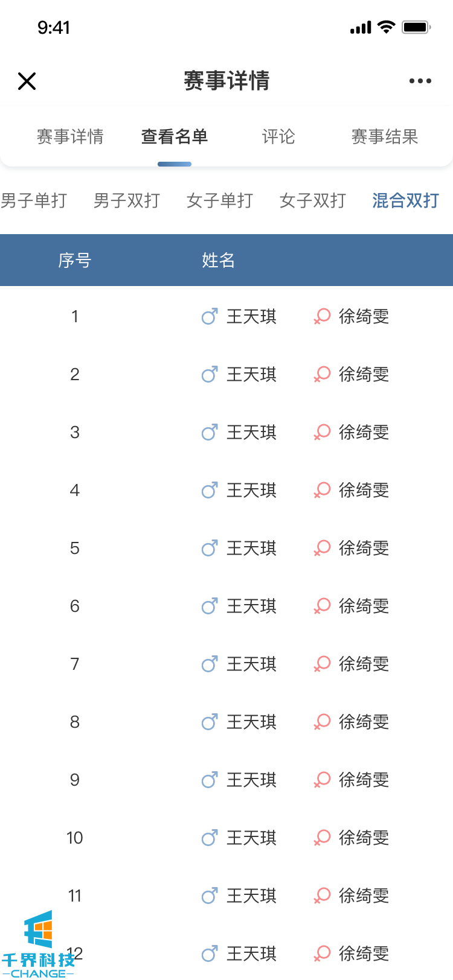Click the male icon in row 1

(x=210, y=316)
